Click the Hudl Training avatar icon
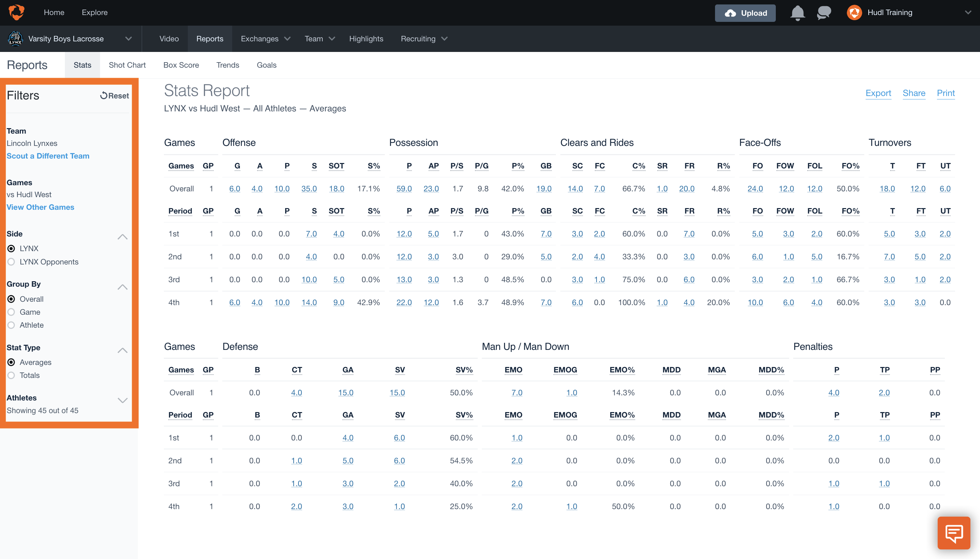980x559 pixels. tap(854, 13)
